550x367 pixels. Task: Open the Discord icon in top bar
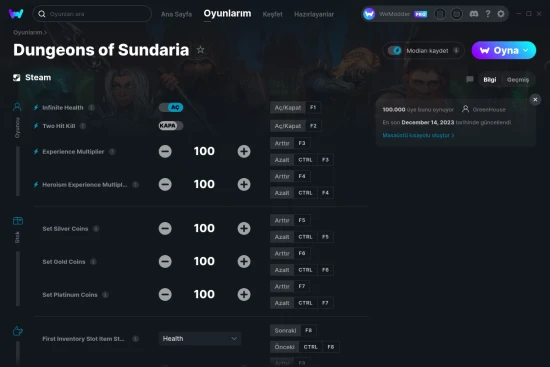pos(474,14)
